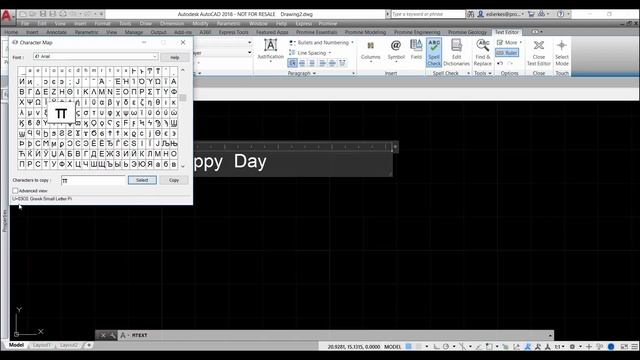The height and width of the screenshot is (360, 640).
Task: Open the Symbol insert tool
Action: (396, 50)
